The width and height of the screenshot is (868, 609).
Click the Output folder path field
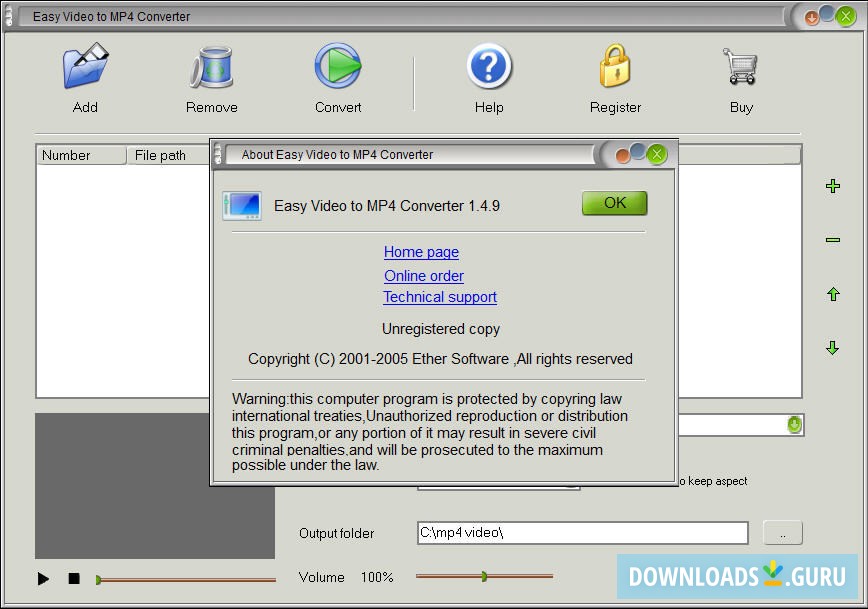point(582,533)
